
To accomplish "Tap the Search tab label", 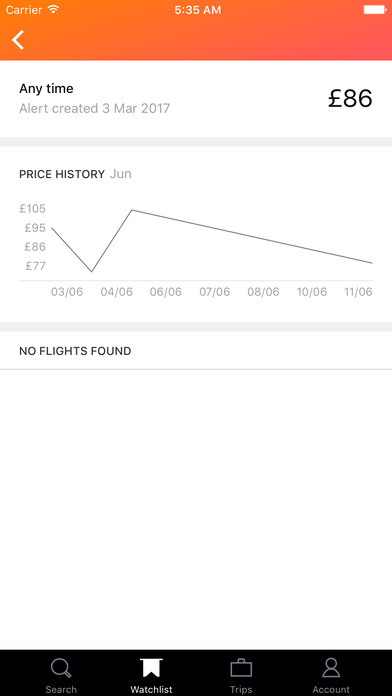I will pyautogui.click(x=61, y=689).
